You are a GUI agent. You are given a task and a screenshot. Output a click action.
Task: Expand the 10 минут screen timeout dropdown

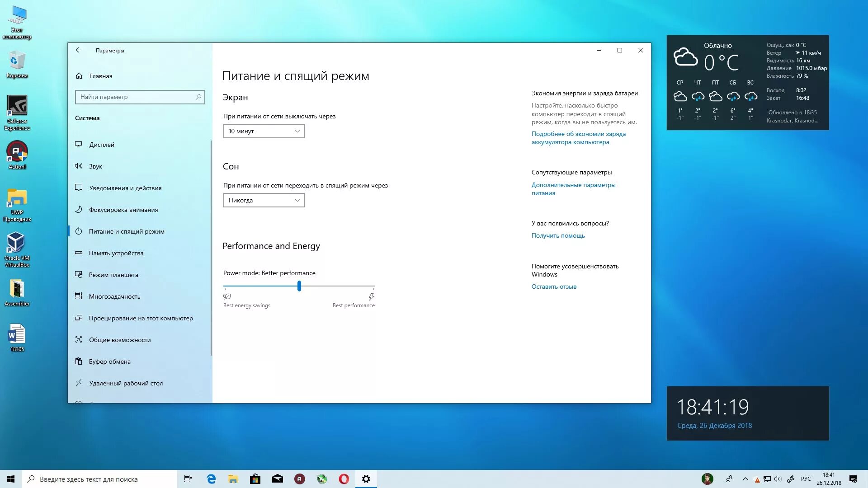pos(264,131)
